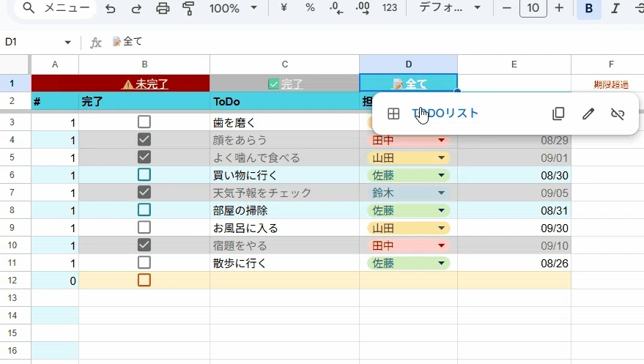This screenshot has width=644, height=364.
Task: Format as percent
Action: 310,7
